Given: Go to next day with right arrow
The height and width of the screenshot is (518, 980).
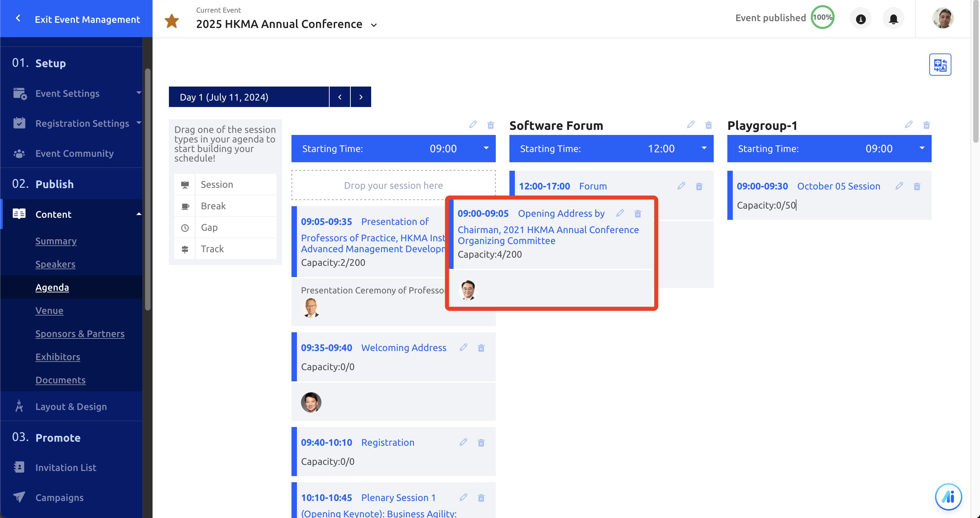Looking at the screenshot, I should 361,97.
